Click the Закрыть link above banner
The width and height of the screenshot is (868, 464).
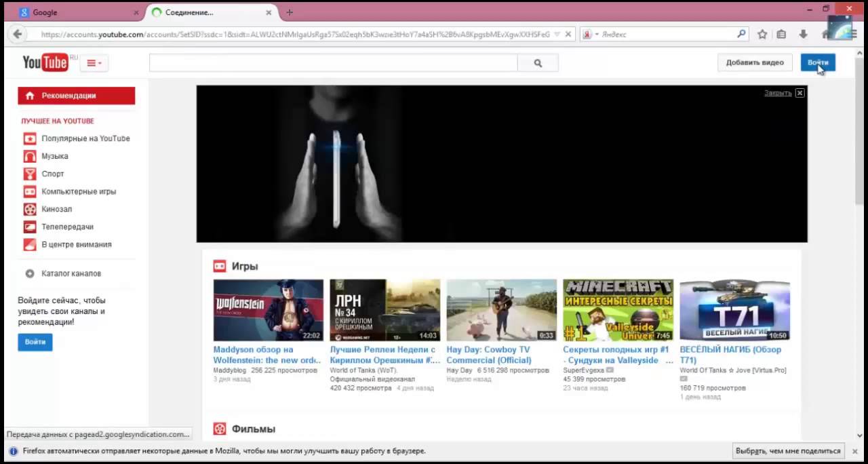778,93
